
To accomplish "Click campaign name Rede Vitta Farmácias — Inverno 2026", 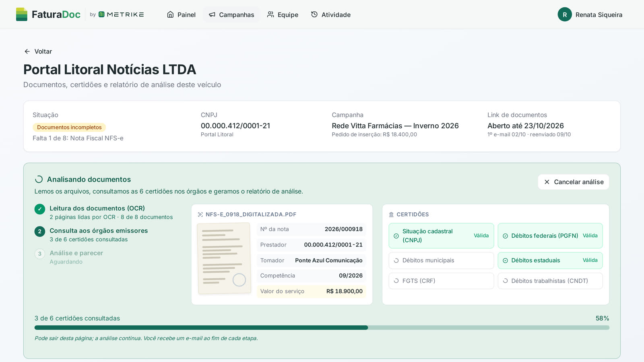I will click(x=395, y=125).
